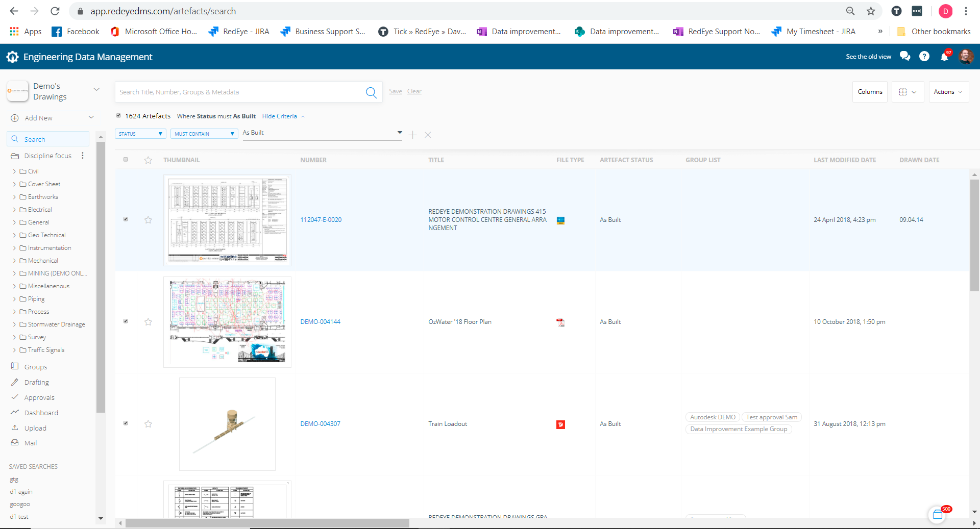Open the Discipline focus options menu
980x529 pixels.
click(83, 156)
